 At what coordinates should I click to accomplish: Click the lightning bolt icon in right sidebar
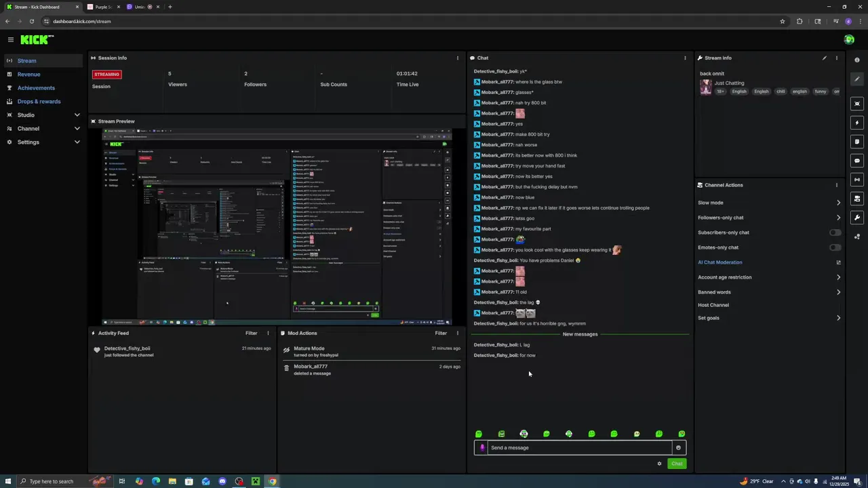(x=857, y=123)
